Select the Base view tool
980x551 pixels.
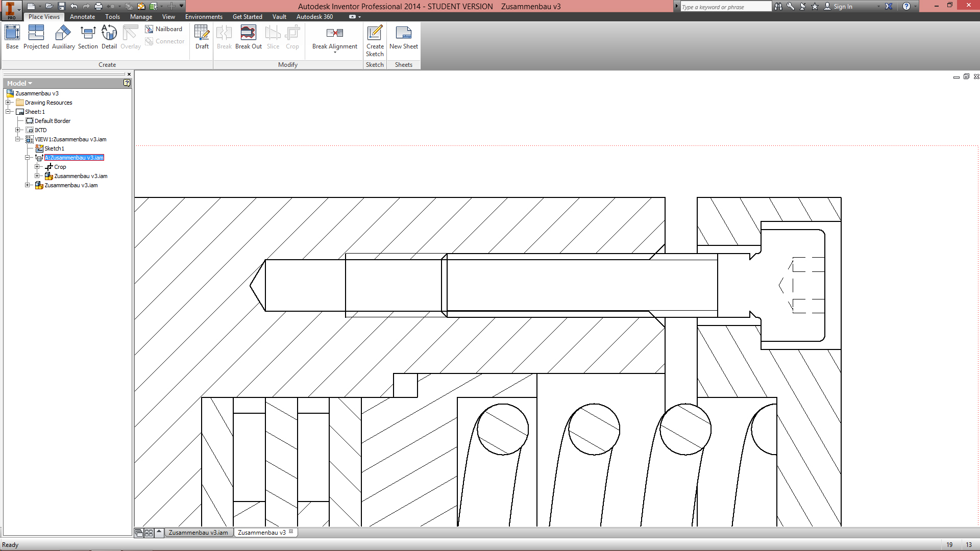[x=11, y=36]
